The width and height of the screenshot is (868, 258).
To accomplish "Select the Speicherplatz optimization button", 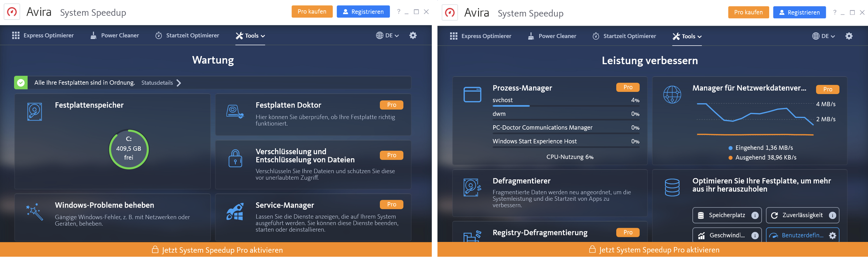I will [x=727, y=215].
